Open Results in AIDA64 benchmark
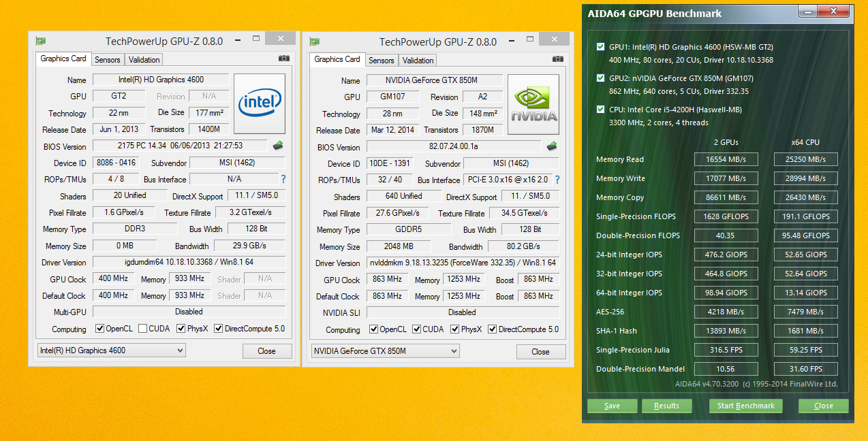 (666, 406)
